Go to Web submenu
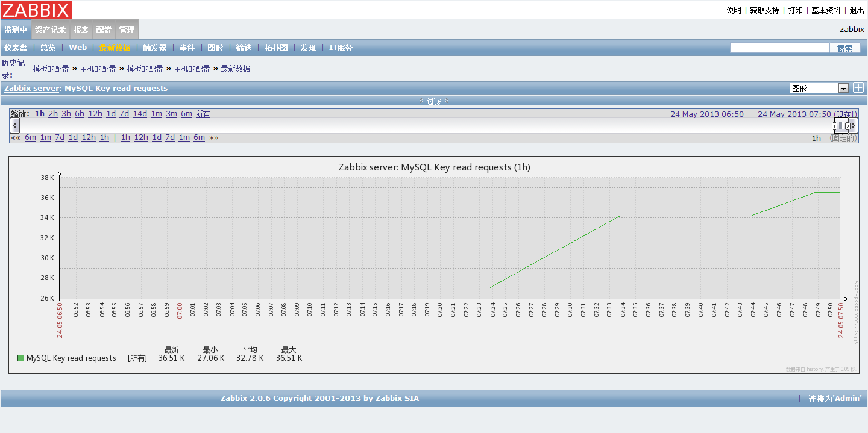868x433 pixels. click(x=78, y=48)
